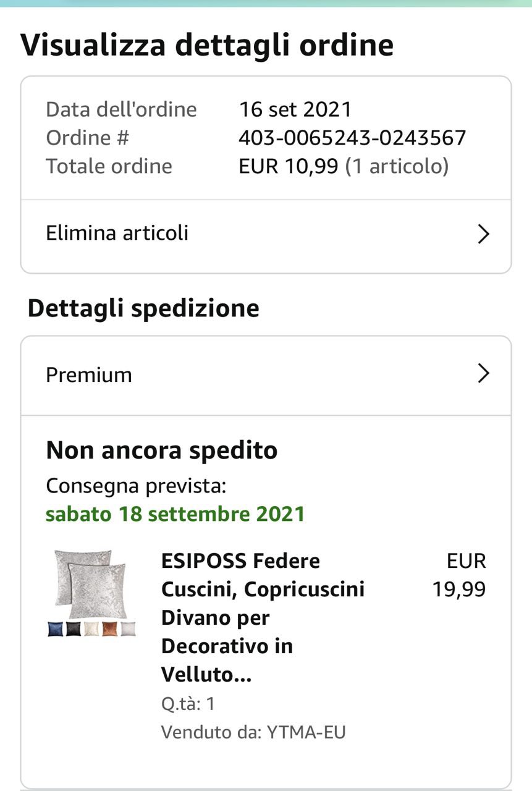Tap delivery date sabato 18 settembre 2021
The width and height of the screenshot is (532, 791).
175,514
